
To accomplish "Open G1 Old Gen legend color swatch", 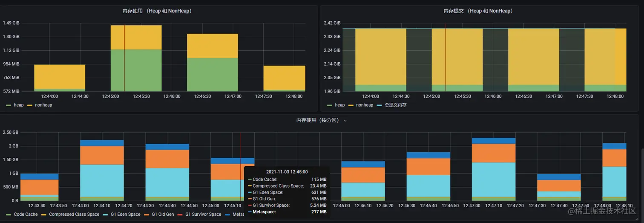I will (x=146, y=214).
